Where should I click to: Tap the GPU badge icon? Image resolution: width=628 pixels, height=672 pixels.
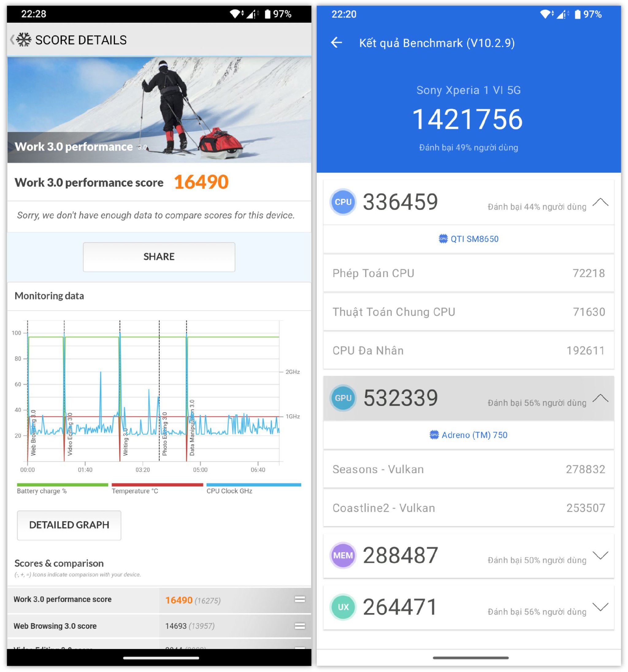(x=343, y=398)
